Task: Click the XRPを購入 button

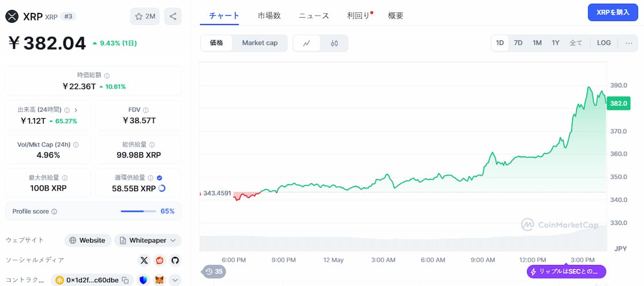Action: point(613,12)
